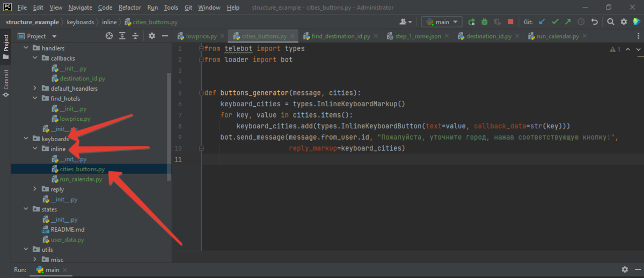
Task: Open the Refactor menu
Action: click(x=129, y=8)
